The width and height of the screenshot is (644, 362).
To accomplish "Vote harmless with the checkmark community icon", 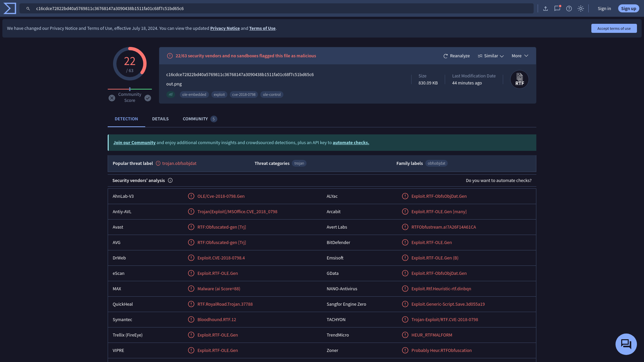I will [x=148, y=98].
